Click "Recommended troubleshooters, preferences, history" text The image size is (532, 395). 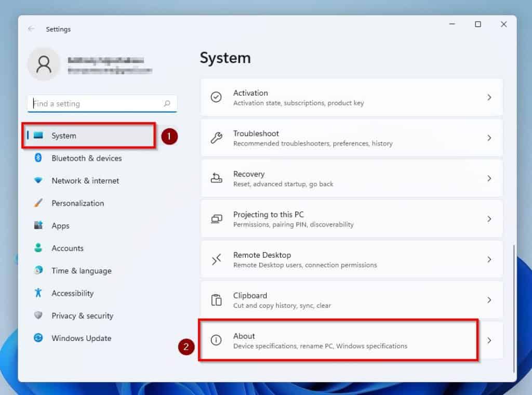pos(312,143)
